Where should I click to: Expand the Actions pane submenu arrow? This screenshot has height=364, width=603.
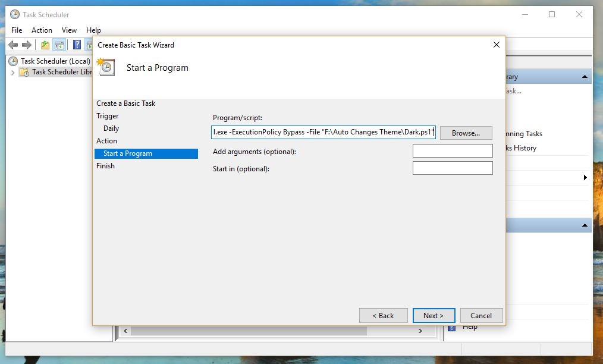pyautogui.click(x=585, y=177)
